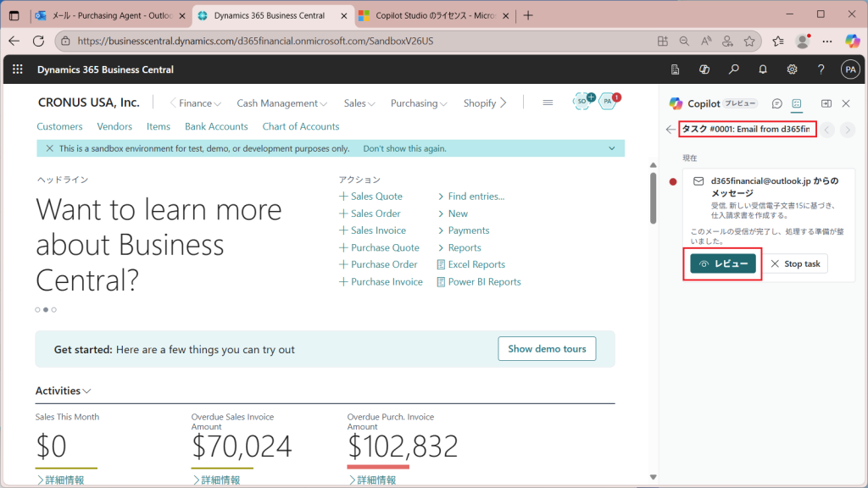Click the レビュー review button
868x488 pixels.
(x=723, y=264)
